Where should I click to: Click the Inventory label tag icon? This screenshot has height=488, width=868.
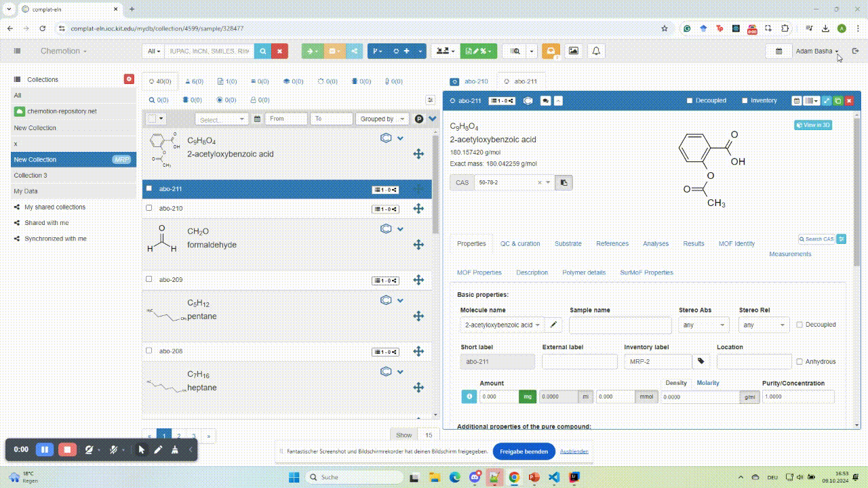click(x=701, y=361)
